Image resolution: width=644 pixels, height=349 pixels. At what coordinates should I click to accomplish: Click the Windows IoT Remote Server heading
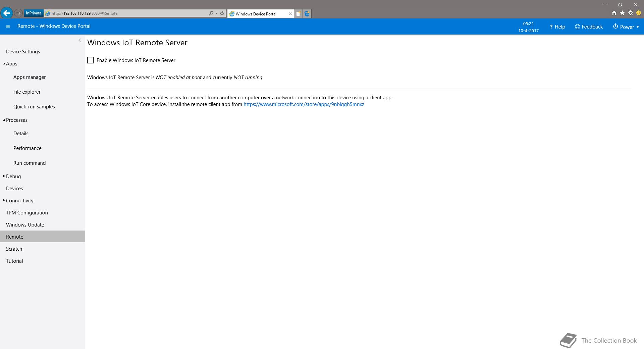[x=137, y=43]
